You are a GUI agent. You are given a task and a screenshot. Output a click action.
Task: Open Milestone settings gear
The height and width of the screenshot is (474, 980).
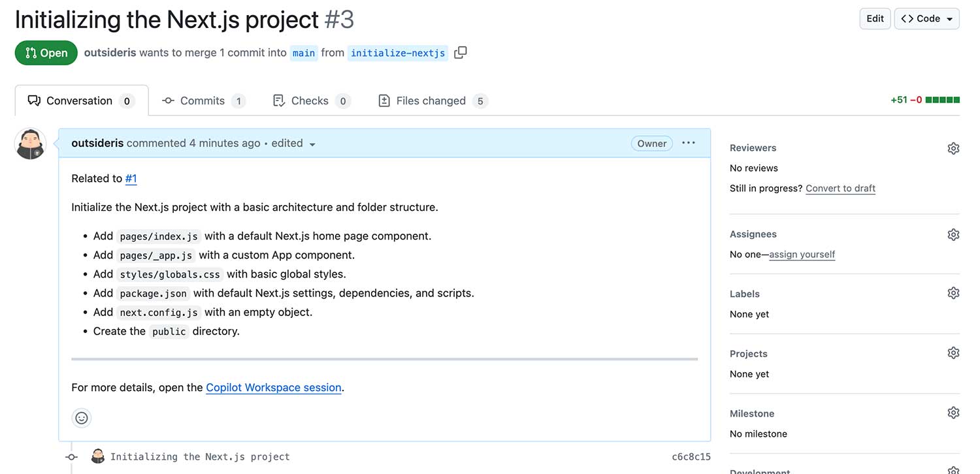(x=953, y=413)
